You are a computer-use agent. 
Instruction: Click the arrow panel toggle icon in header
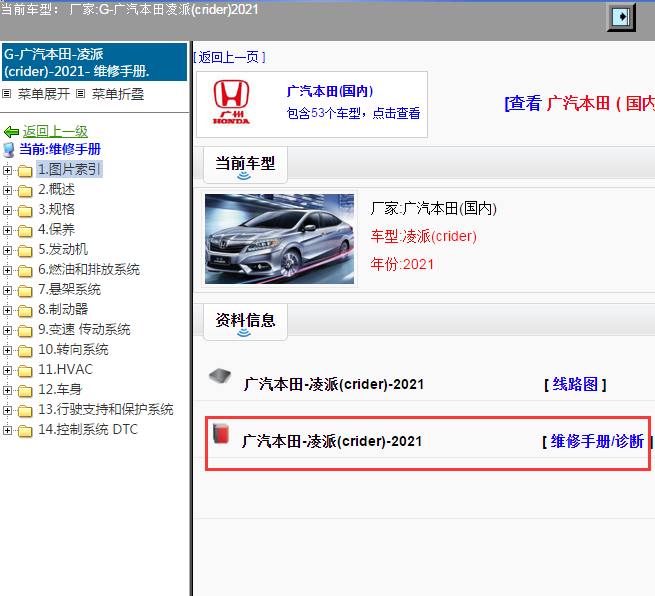(x=621, y=17)
